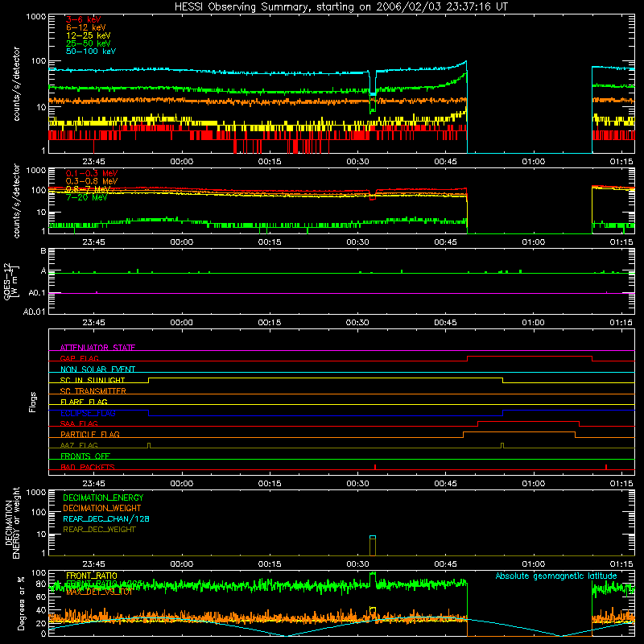This screenshot has width=644, height=644.
Task: Select the 'A0.1' tick label in the GOES panel
Action: coord(37,293)
